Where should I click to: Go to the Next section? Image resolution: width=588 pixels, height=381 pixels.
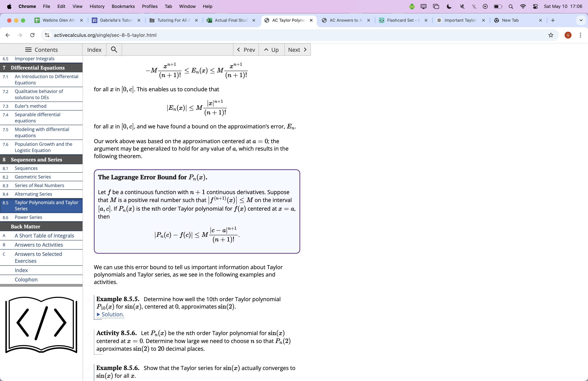[x=297, y=50]
